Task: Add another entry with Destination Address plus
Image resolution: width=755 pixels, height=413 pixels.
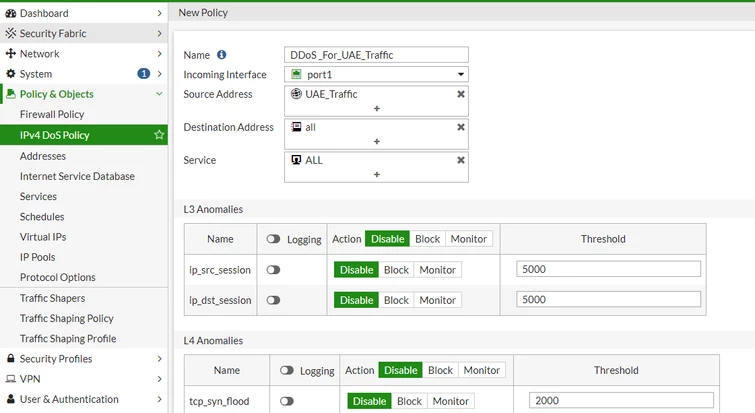Action: pos(377,142)
